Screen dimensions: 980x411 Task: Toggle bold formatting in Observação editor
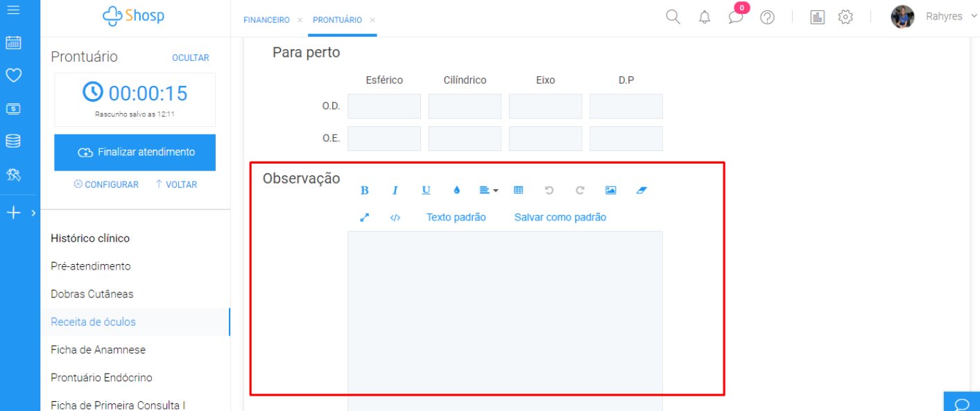[365, 191]
